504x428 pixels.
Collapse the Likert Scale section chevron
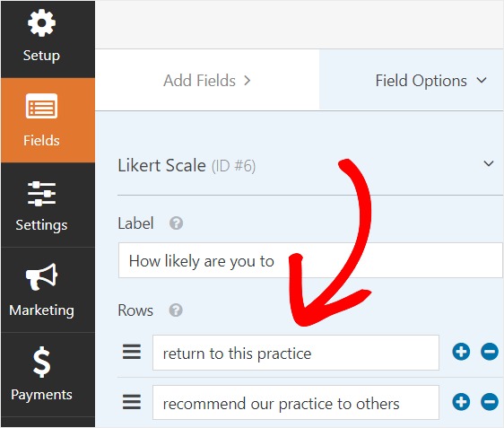(489, 163)
